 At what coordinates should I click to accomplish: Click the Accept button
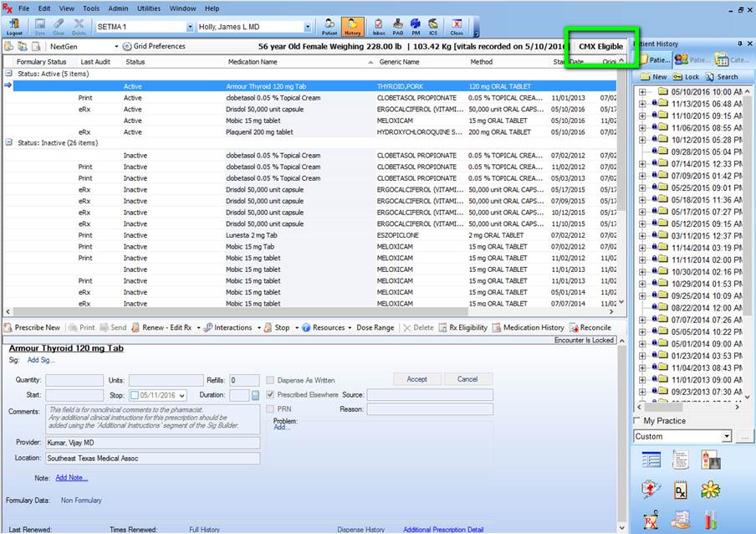(417, 379)
